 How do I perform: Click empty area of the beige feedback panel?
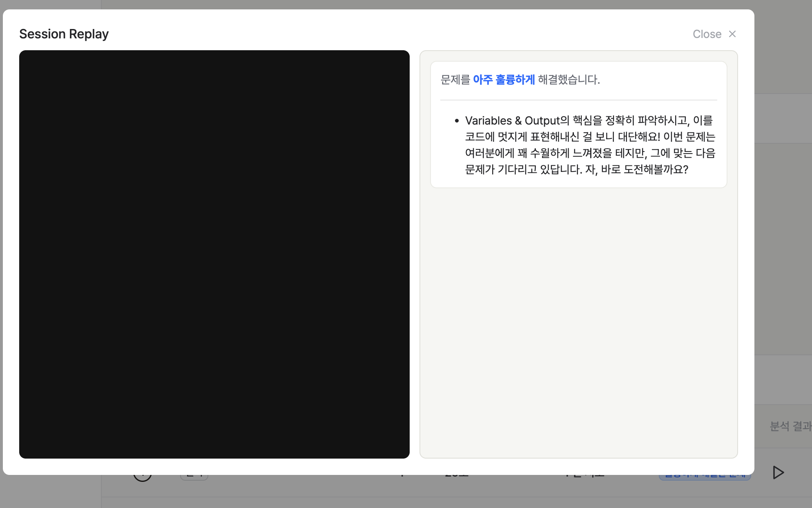point(578,323)
